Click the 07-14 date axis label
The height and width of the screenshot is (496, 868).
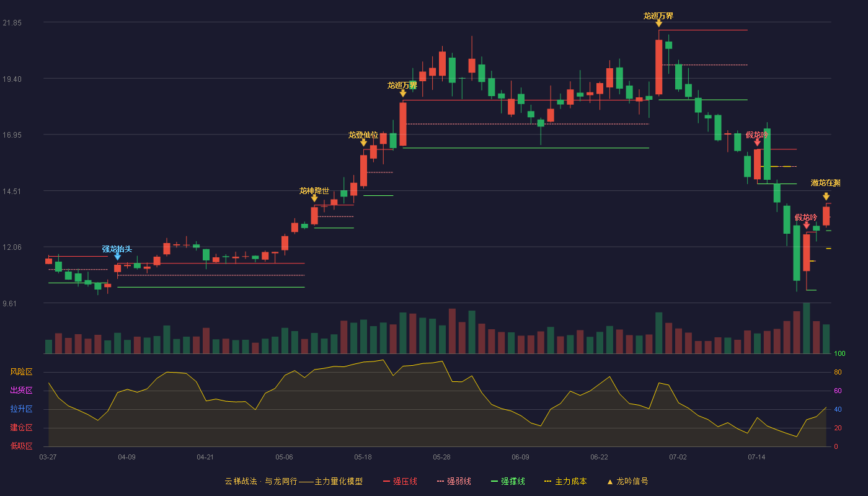pos(756,457)
